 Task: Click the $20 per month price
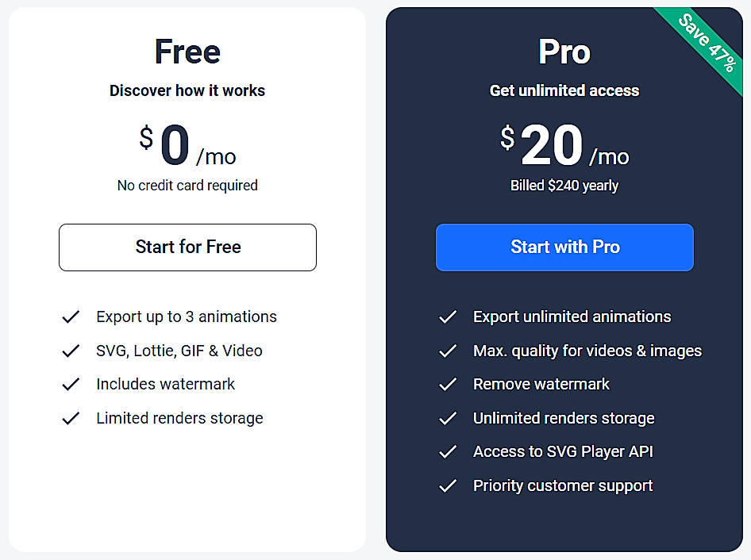coord(564,144)
